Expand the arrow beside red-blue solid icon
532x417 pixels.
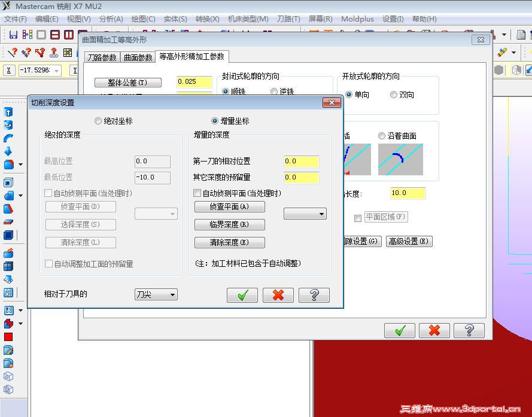tap(21, 323)
